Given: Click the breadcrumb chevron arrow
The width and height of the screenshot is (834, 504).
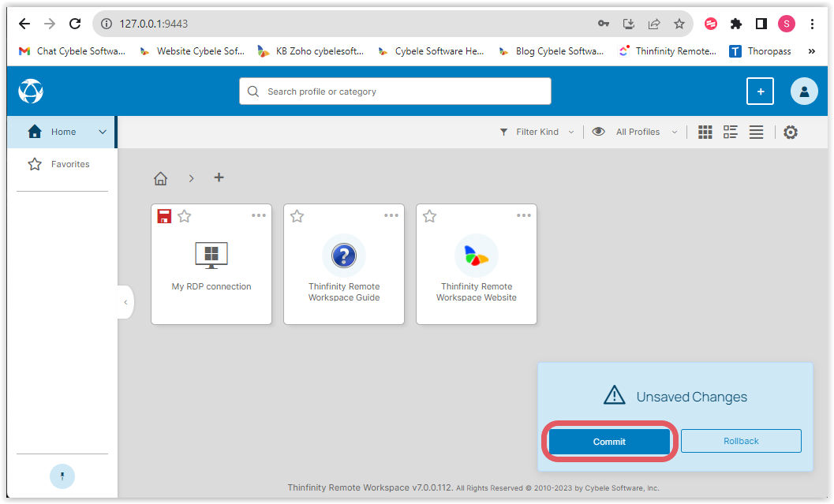Looking at the screenshot, I should pyautogui.click(x=191, y=178).
